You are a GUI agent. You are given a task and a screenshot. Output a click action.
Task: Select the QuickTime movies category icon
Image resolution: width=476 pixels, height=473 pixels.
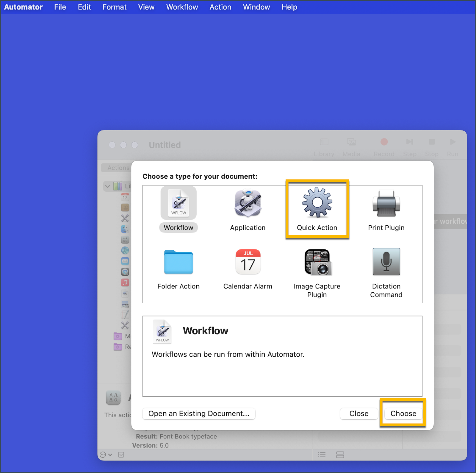(x=125, y=272)
